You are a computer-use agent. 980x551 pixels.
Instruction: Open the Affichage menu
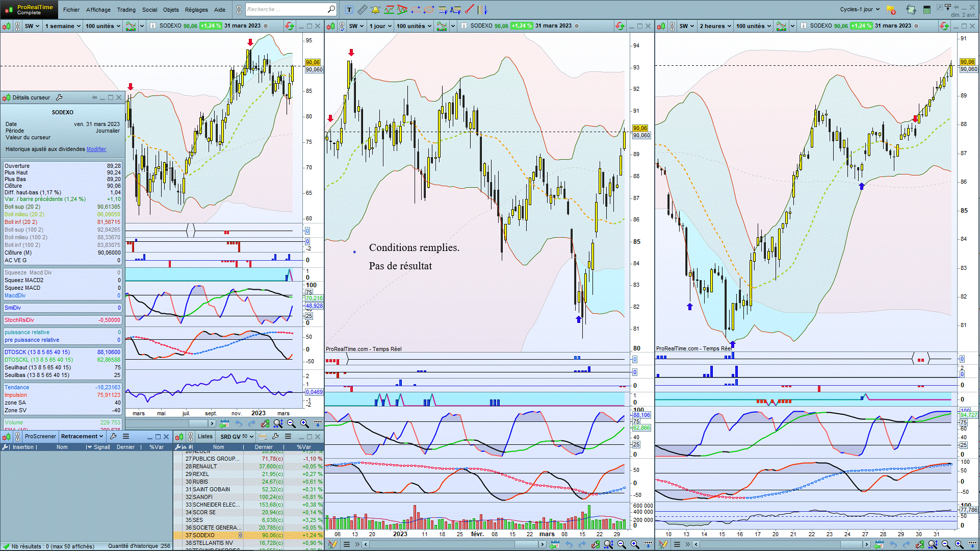point(98,10)
